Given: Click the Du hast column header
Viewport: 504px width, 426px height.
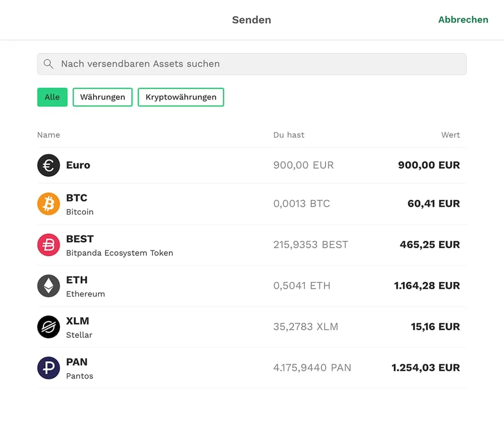Looking at the screenshot, I should click(289, 135).
